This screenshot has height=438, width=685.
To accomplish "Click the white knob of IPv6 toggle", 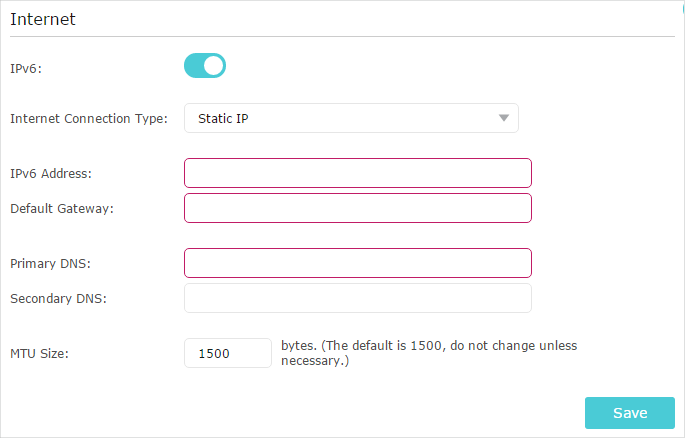I will tap(214, 66).
